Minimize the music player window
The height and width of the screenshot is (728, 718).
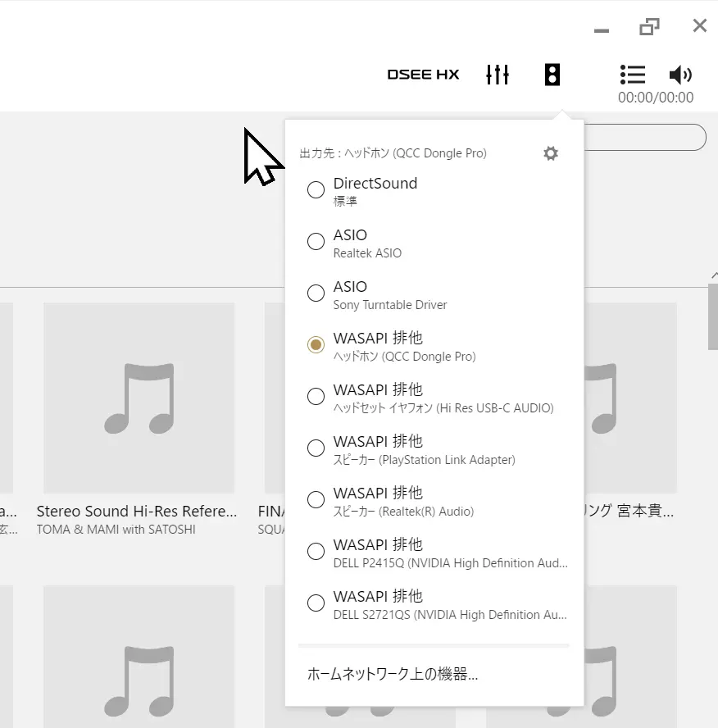(x=602, y=30)
